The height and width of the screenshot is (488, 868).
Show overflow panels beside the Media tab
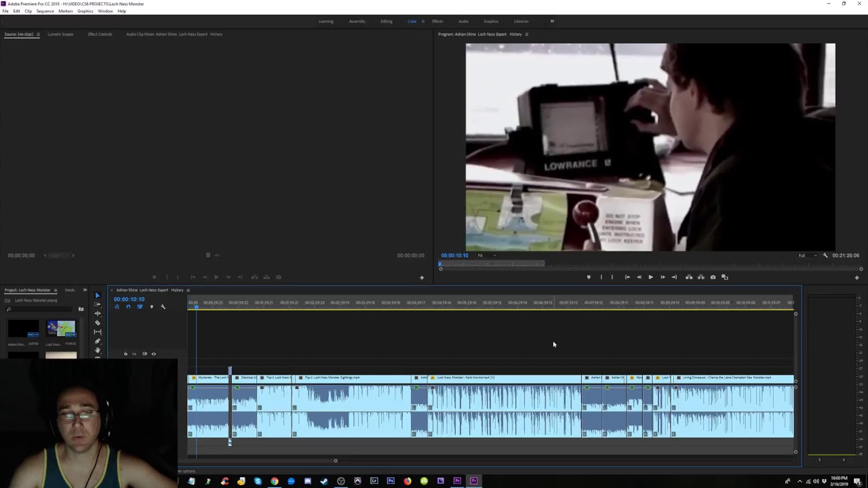pyautogui.click(x=85, y=290)
